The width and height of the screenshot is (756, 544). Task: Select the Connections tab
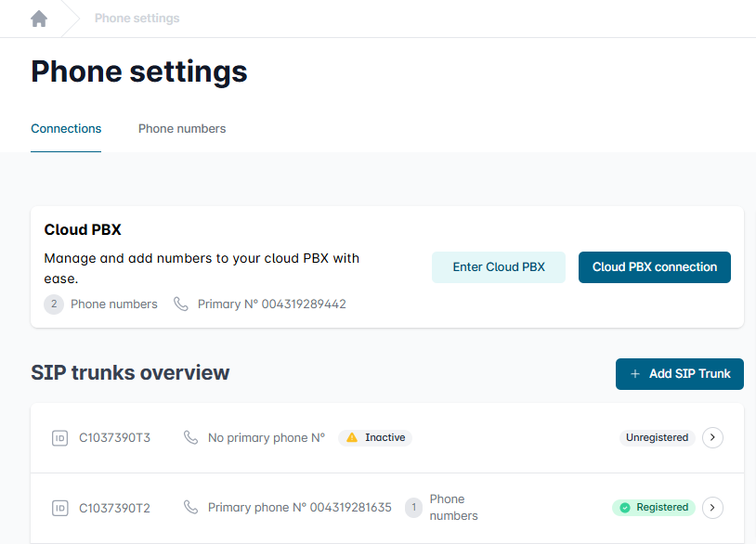66,129
